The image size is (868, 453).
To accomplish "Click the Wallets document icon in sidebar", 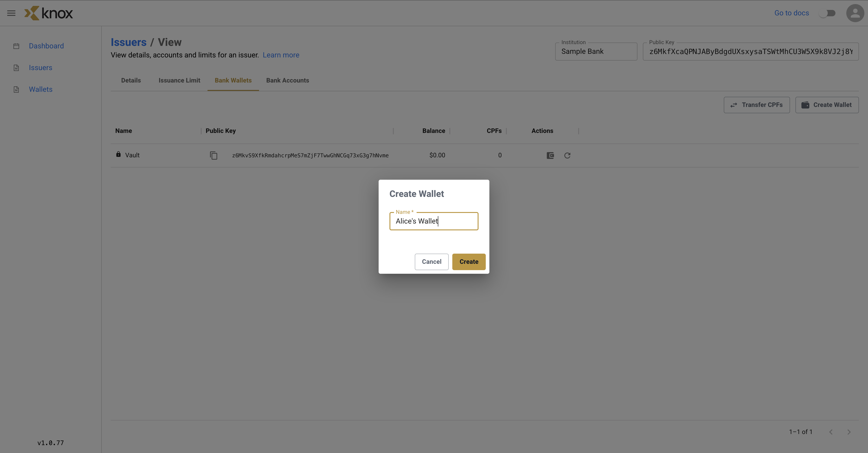I will [x=16, y=89].
